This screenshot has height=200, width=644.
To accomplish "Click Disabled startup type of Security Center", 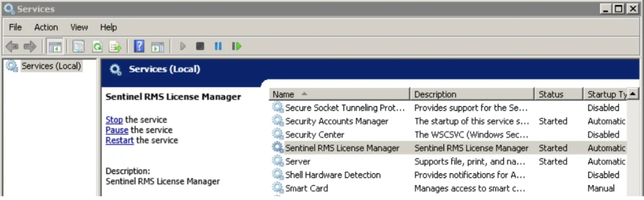I will [x=603, y=134].
